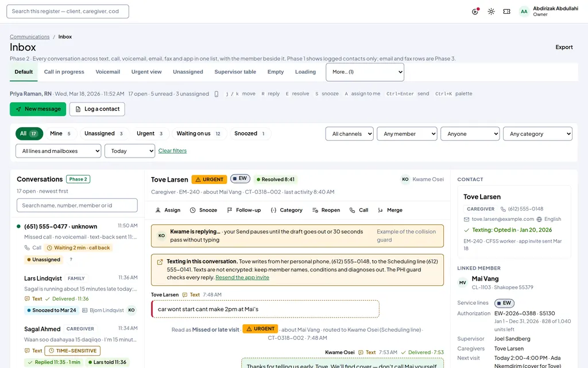Switch to the Loading tab

305,72
